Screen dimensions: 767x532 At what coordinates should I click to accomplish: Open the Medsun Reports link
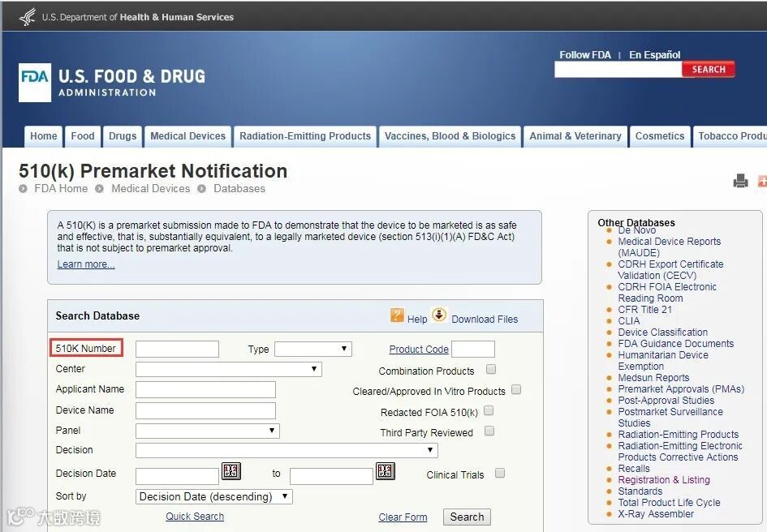653,377
